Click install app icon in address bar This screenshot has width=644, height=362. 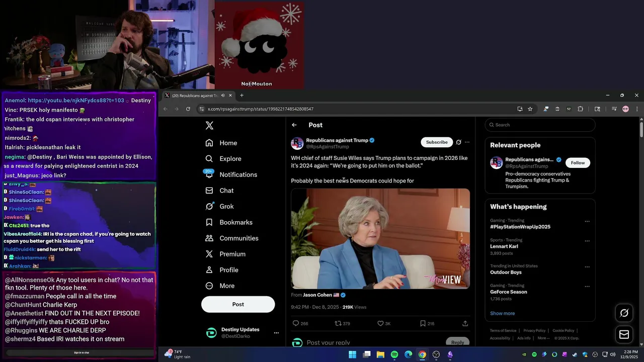point(520,109)
